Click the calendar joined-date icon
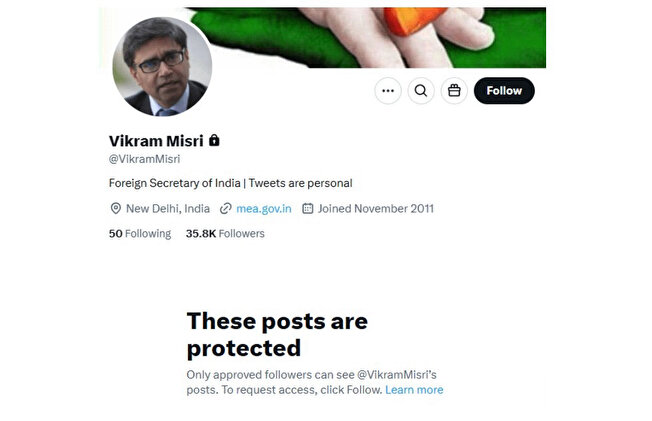Screen dimensions: 652x421 pos(307,208)
